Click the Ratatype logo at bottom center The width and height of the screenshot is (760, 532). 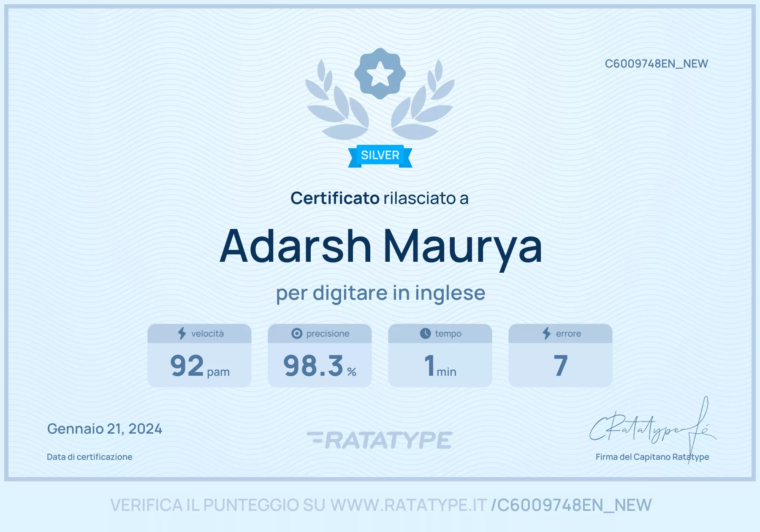point(380,440)
